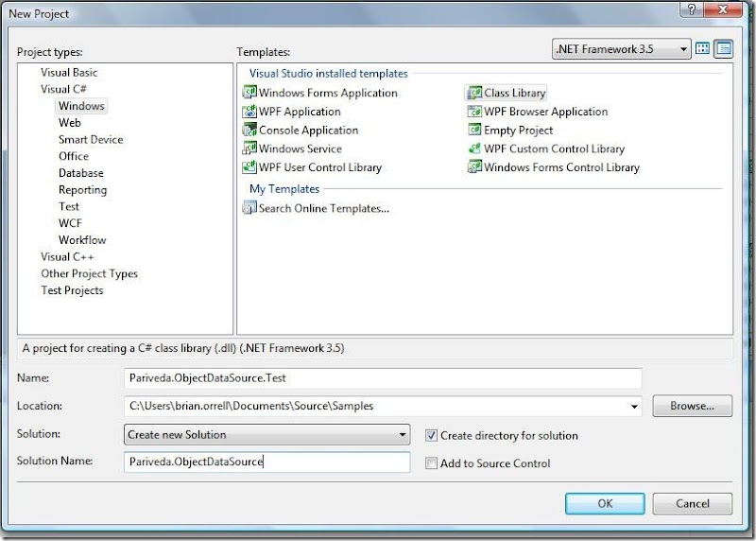Open the .NET Framework 3.5 version dropdown
Viewport: 756px width, 541px height.
(621, 49)
